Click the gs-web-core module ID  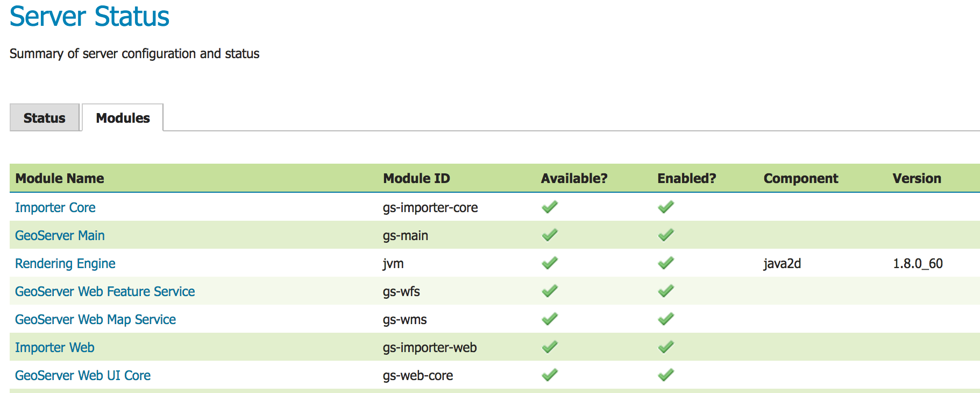(418, 376)
